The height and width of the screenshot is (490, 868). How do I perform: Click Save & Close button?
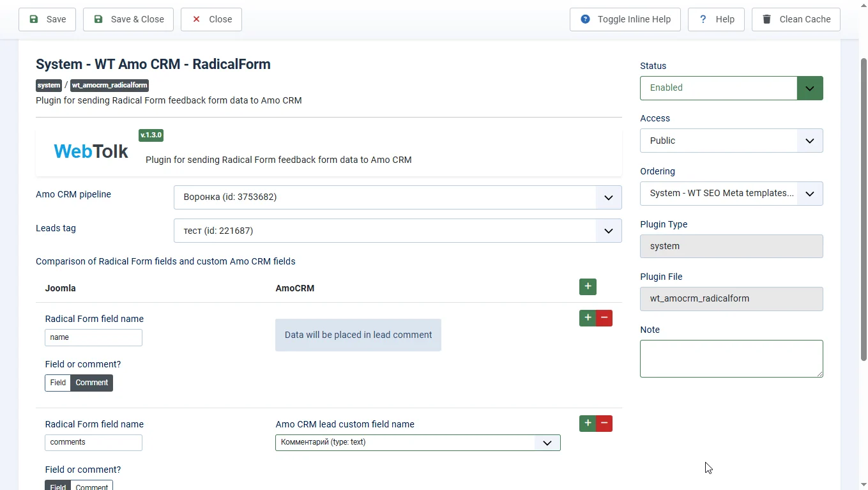click(129, 19)
